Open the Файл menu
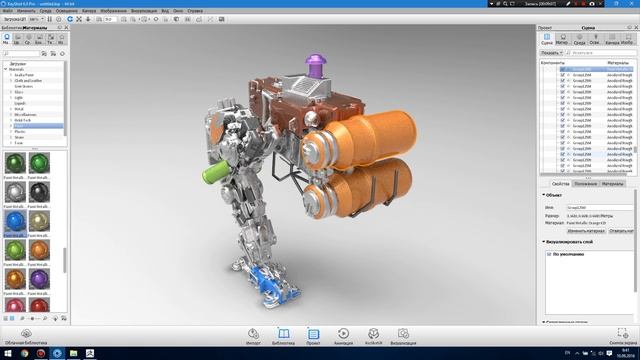This screenshot has width=640, height=360. pos(7,11)
